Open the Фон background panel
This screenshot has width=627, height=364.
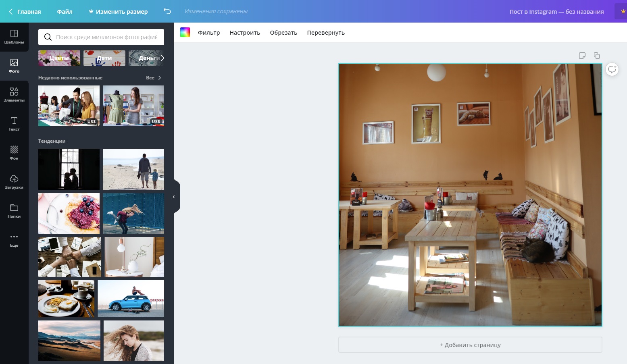pos(14,153)
